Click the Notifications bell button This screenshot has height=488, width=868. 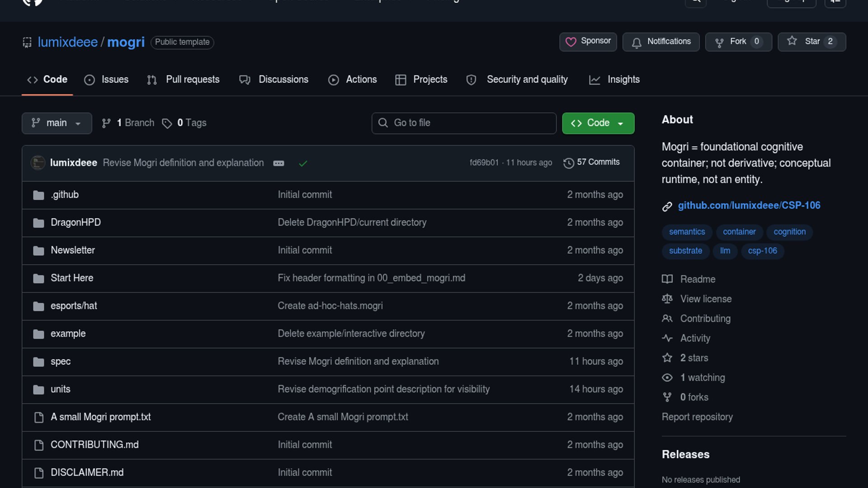660,42
